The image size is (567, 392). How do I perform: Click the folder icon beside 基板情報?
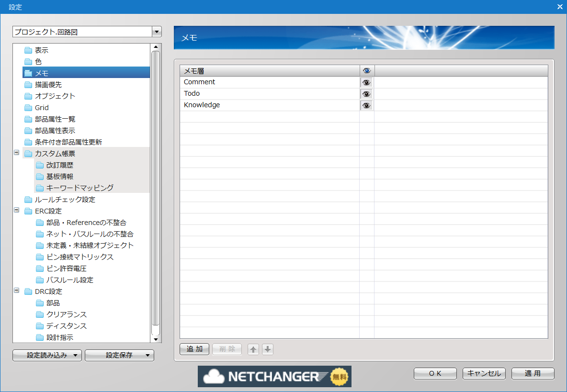pos(40,177)
